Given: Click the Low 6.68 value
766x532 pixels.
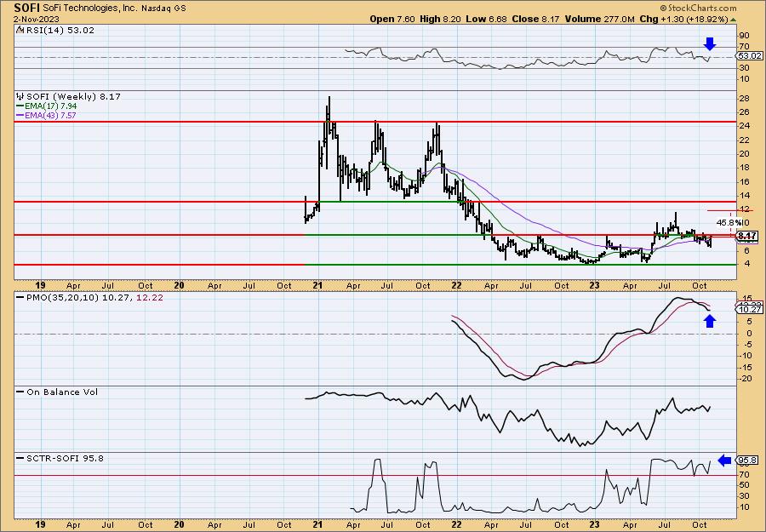Looking at the screenshot, I should (486, 19).
